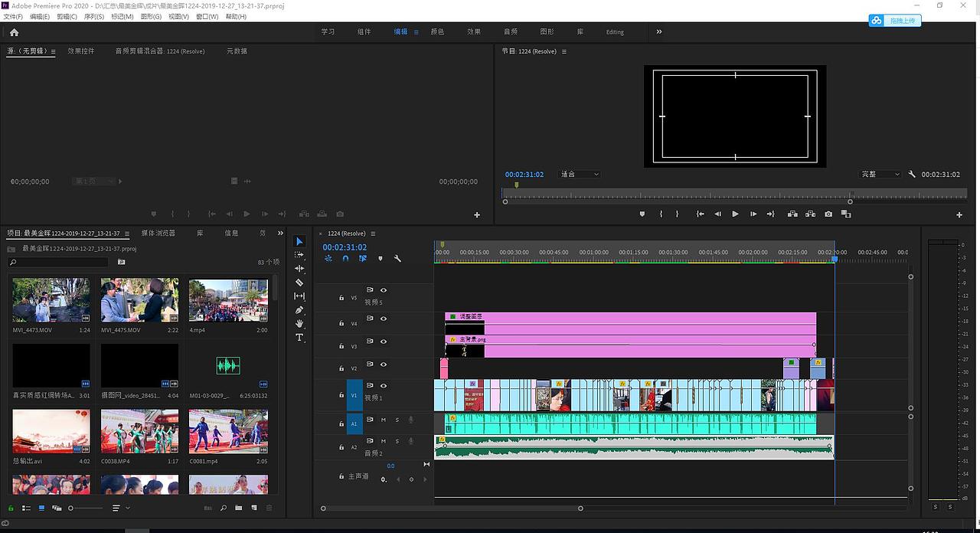The image size is (980, 533).
Task: Select the Hand tool
Action: coord(299,324)
